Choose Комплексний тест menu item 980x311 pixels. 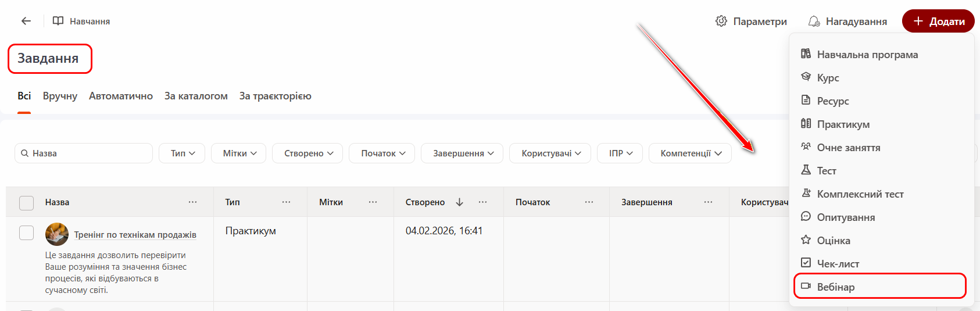860,194
